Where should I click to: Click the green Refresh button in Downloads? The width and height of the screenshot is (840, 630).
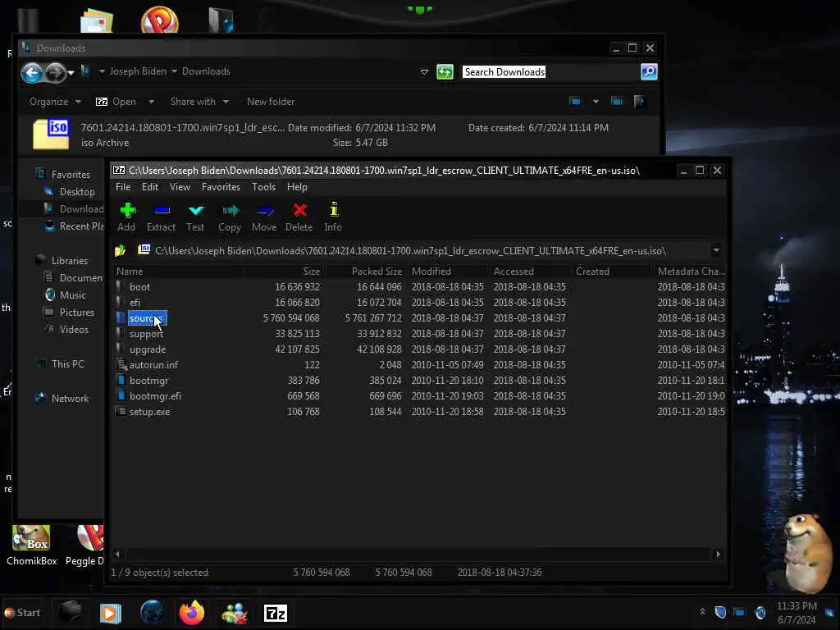point(445,72)
